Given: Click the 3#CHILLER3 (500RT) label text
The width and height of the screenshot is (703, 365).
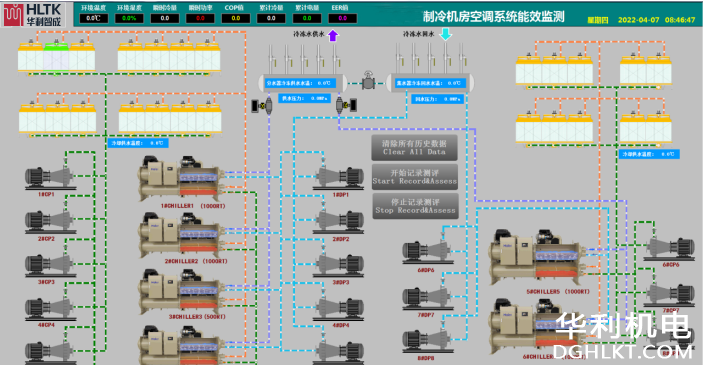Looking at the screenshot, I should [197, 317].
